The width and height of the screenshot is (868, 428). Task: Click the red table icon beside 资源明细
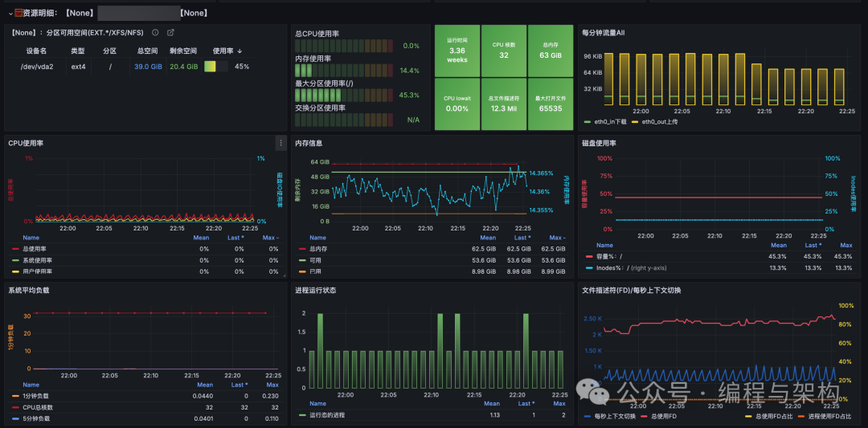click(x=18, y=12)
